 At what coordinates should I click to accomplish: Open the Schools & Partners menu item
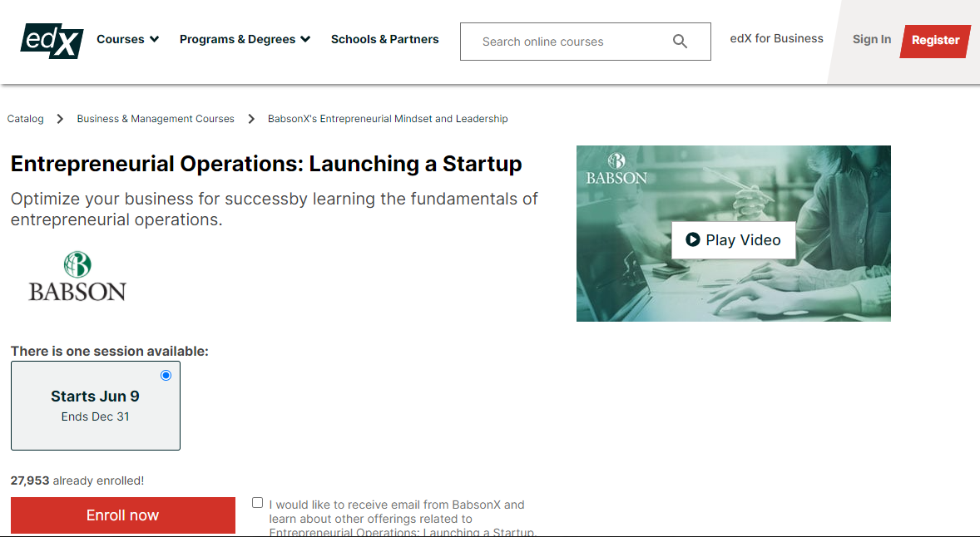(384, 39)
